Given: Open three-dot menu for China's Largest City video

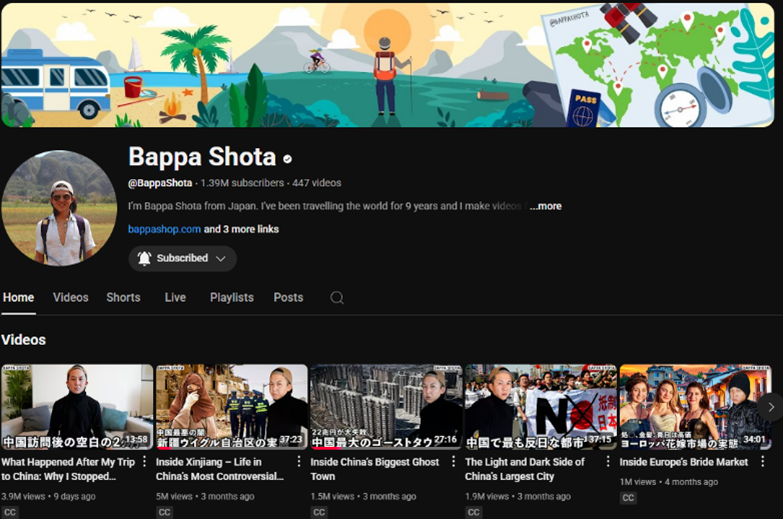Looking at the screenshot, I should pyautogui.click(x=608, y=462).
